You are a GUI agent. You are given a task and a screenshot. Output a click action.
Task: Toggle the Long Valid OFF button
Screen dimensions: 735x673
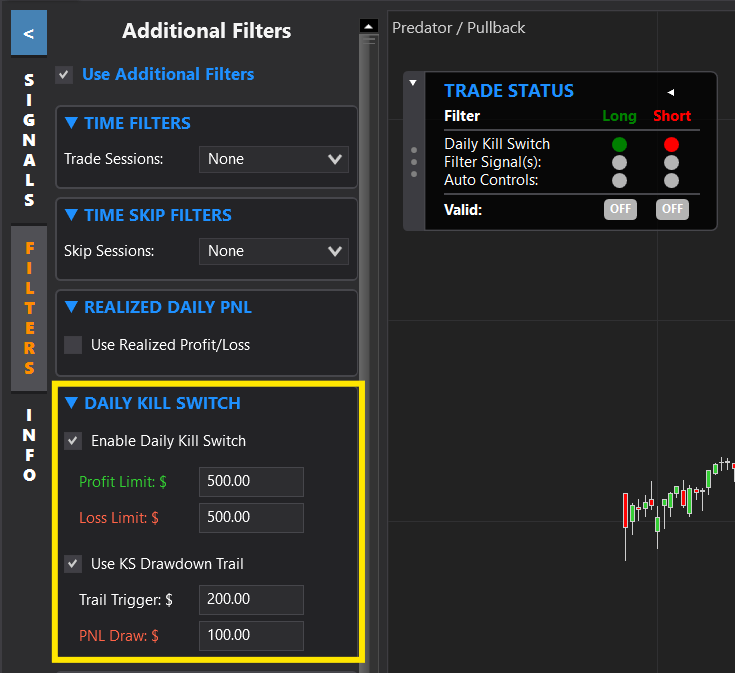coord(620,209)
